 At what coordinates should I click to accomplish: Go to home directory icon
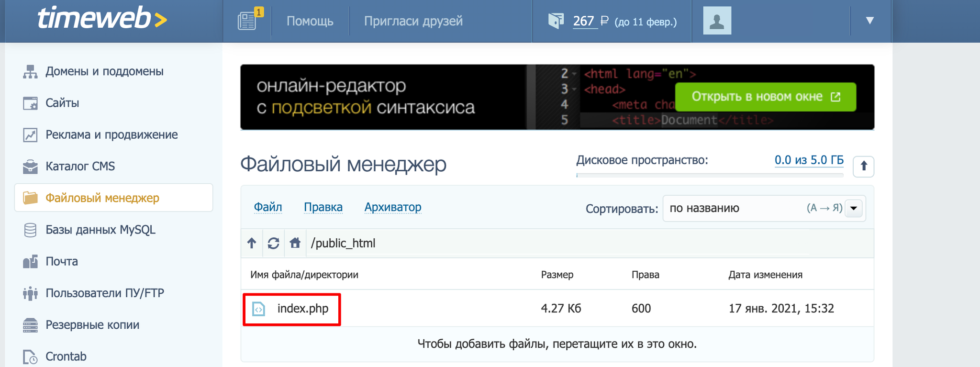(x=295, y=243)
